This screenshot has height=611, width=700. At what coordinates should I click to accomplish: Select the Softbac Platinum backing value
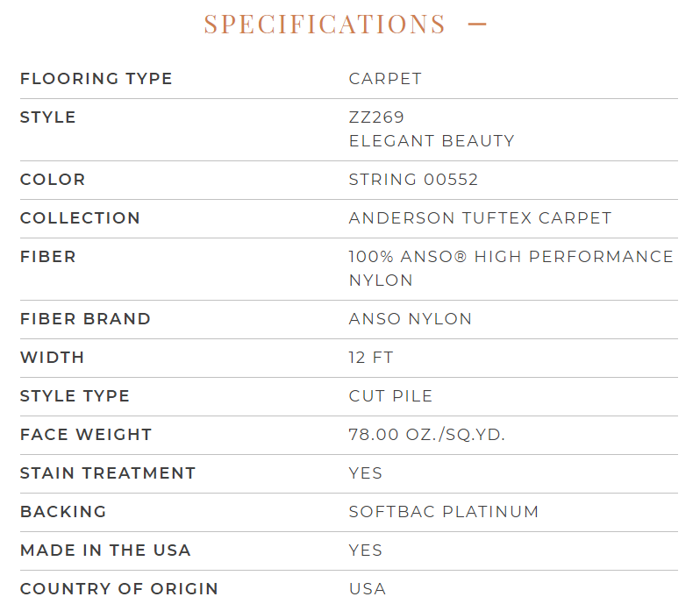(444, 512)
